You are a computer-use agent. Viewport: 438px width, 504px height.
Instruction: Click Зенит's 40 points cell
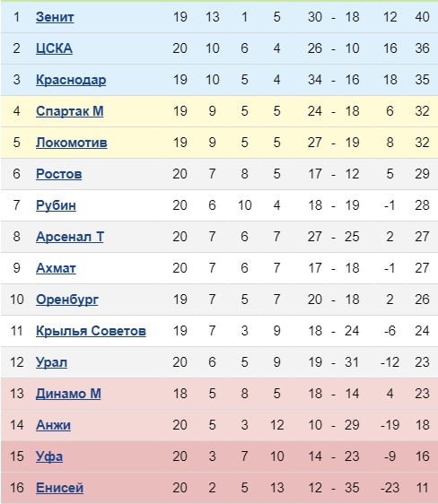pyautogui.click(x=422, y=17)
